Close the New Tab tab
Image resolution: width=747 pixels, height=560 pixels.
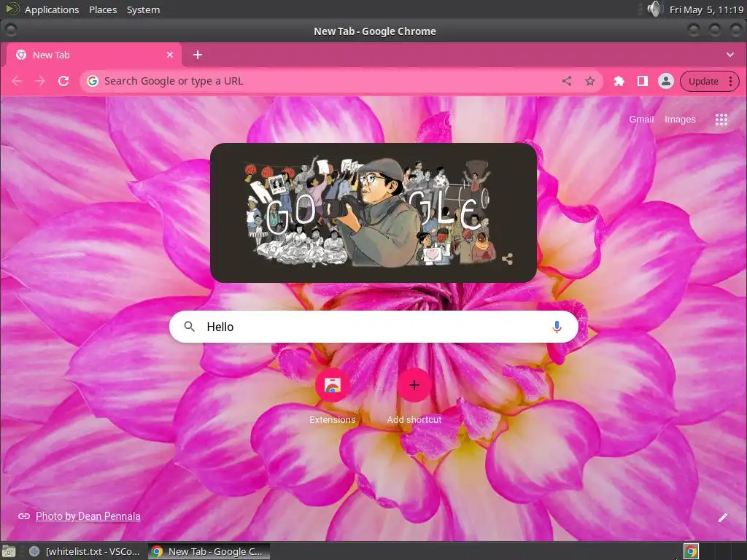[x=169, y=55]
